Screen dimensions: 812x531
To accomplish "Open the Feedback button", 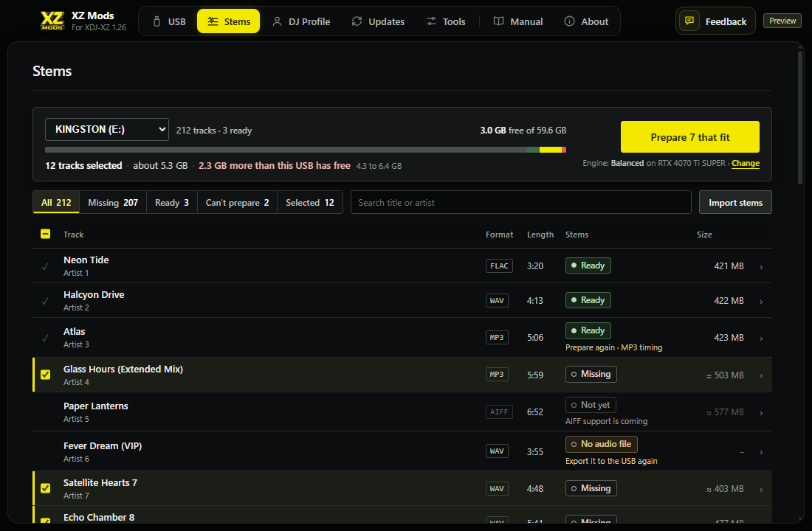I will point(715,21).
